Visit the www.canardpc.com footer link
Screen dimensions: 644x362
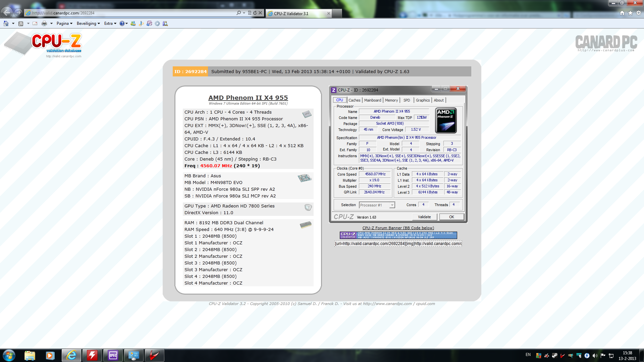pyautogui.click(x=387, y=304)
